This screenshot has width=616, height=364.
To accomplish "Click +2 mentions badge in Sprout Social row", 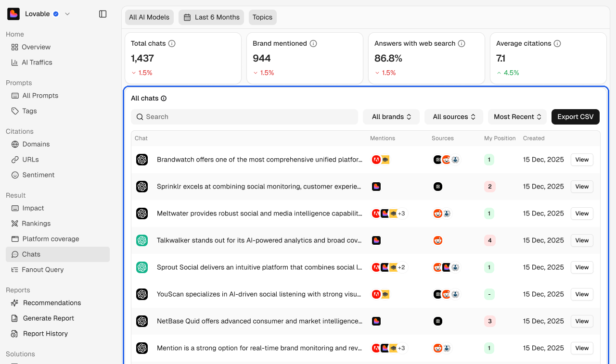I will click(401, 267).
